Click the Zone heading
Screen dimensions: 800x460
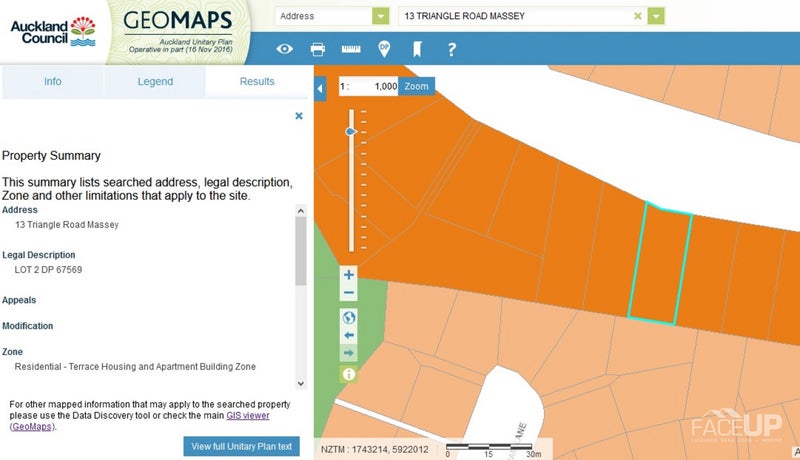click(x=12, y=351)
